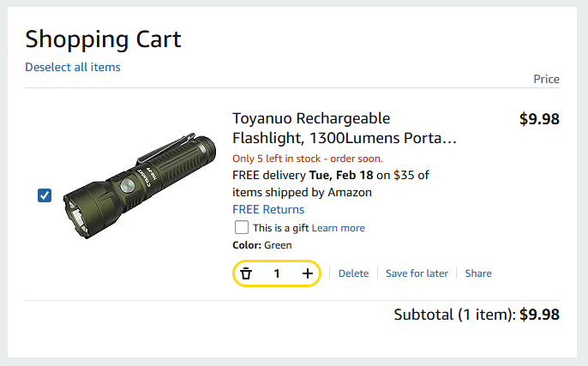This screenshot has width=588, height=366.
Task: Open the FREE Returns link
Action: (x=268, y=209)
